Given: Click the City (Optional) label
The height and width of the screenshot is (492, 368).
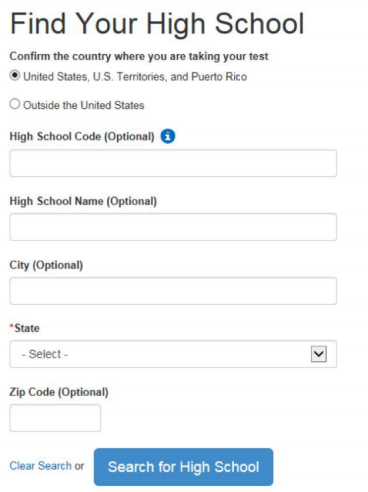Looking at the screenshot, I should click(x=46, y=265).
